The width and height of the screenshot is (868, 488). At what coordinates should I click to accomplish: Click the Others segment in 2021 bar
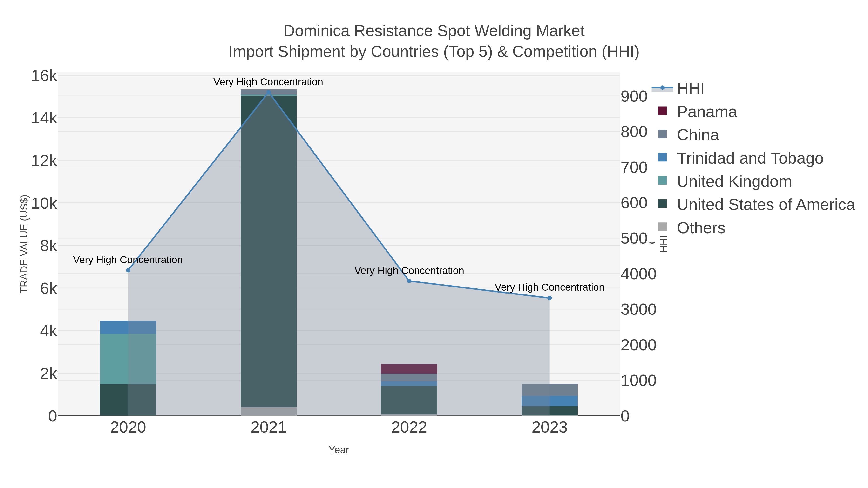click(x=269, y=411)
